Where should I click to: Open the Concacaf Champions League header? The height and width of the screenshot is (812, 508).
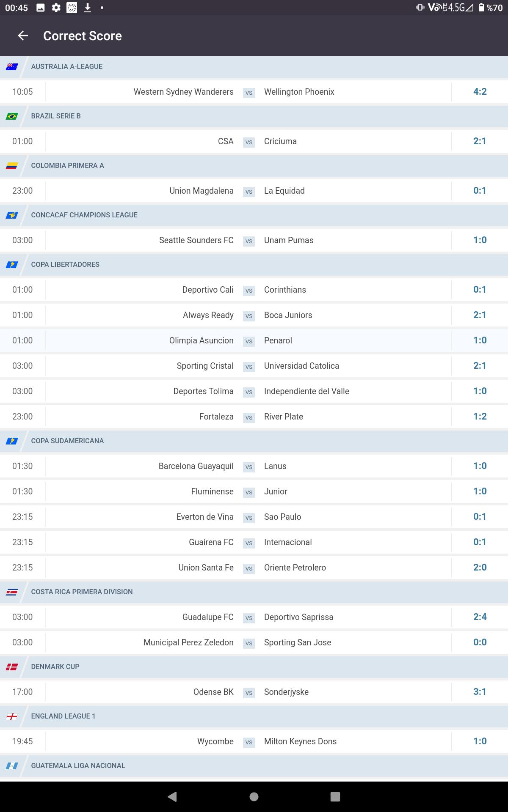(x=84, y=215)
